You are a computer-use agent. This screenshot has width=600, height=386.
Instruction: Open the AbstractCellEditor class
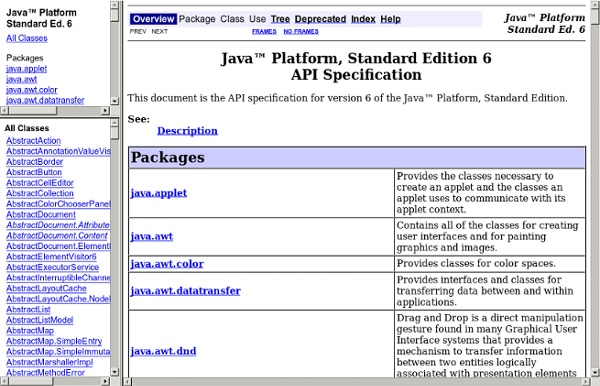[x=40, y=183]
